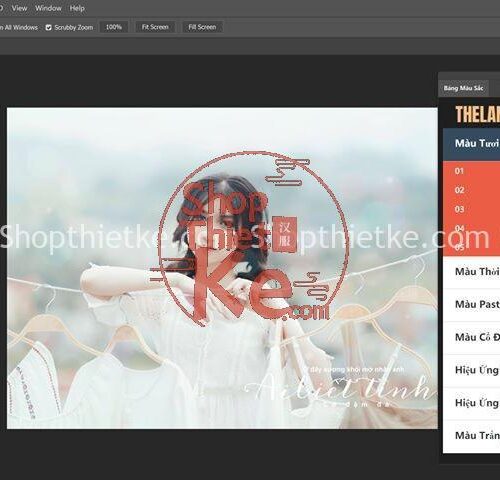The width and height of the screenshot is (500, 480).
Task: Click the 100% zoom button
Action: click(x=114, y=27)
